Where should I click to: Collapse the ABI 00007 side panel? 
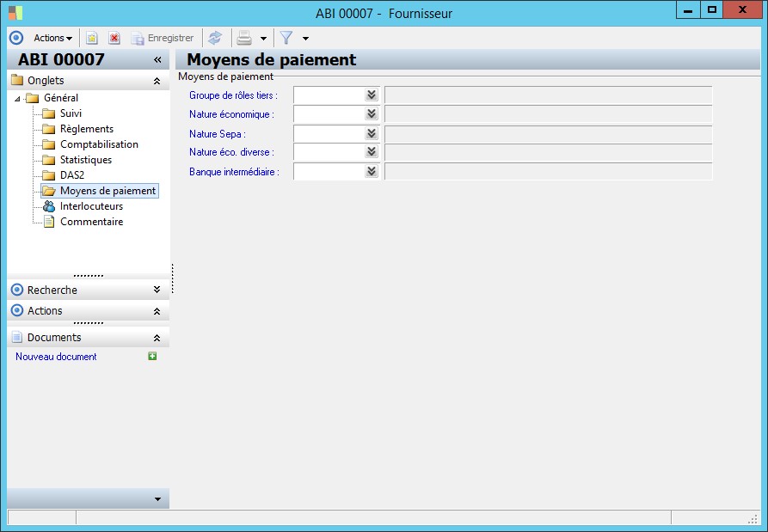click(x=157, y=59)
